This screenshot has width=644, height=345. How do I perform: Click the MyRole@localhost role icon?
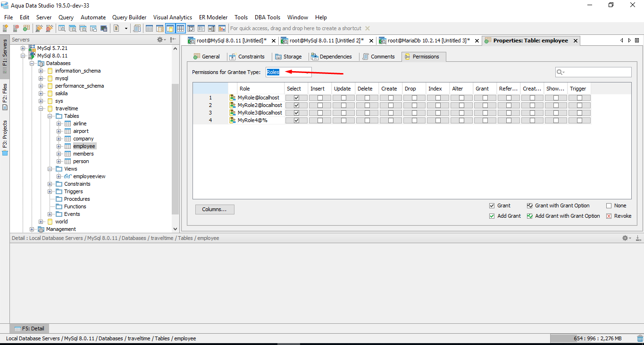tap(233, 98)
